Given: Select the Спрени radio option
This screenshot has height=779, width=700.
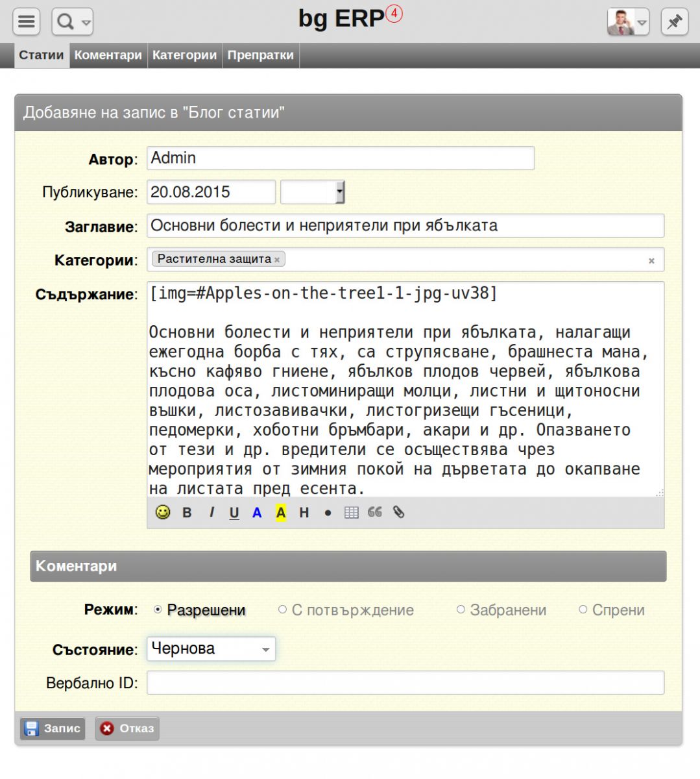Looking at the screenshot, I should (583, 610).
